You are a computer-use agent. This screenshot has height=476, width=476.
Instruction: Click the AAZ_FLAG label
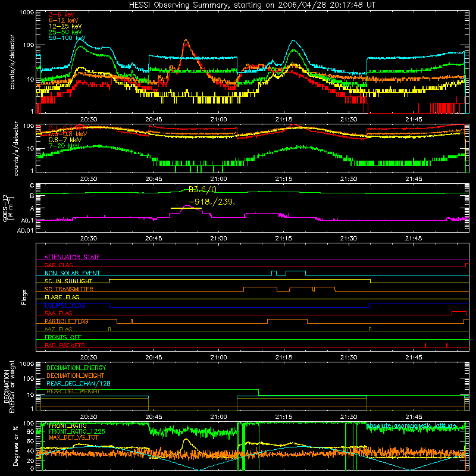click(x=58, y=329)
